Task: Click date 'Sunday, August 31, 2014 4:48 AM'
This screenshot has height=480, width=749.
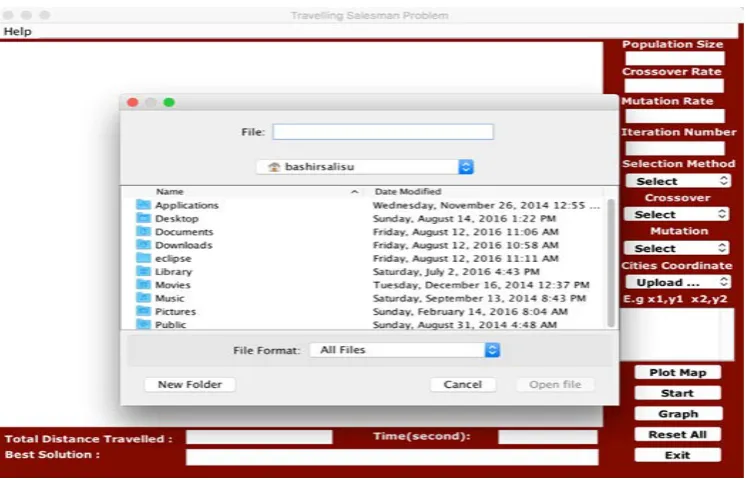Action: pos(465,325)
